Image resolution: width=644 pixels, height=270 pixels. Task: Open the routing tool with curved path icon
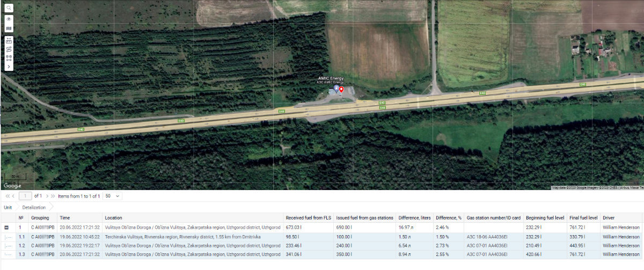coord(9,49)
